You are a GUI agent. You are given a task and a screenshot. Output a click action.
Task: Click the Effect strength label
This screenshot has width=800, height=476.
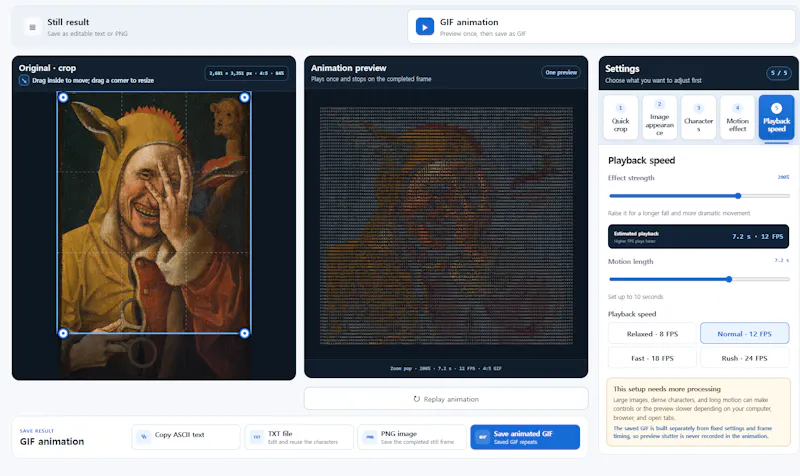(631, 178)
